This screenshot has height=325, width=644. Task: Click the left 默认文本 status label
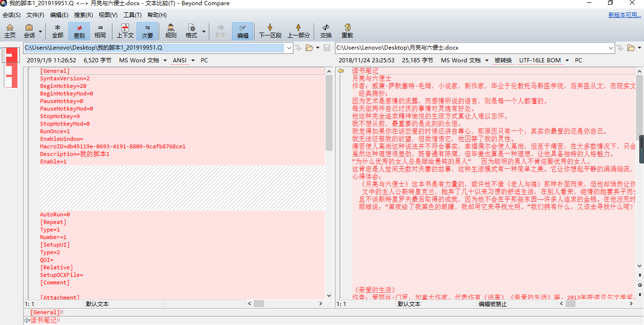(x=97, y=304)
